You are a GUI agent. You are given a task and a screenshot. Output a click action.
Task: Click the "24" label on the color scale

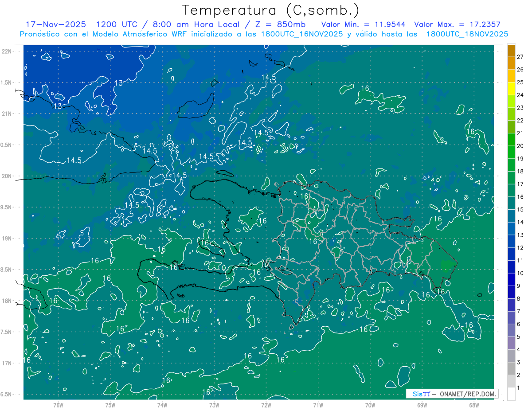pyautogui.click(x=520, y=95)
